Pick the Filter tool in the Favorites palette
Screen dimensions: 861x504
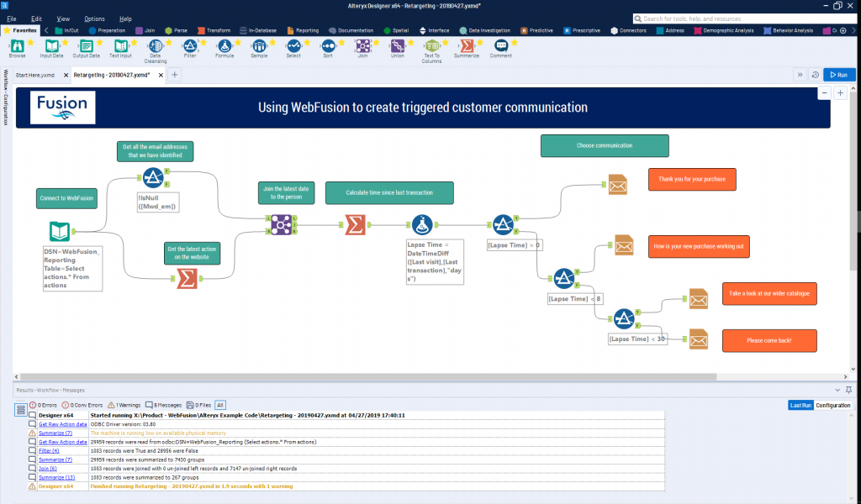tap(190, 46)
